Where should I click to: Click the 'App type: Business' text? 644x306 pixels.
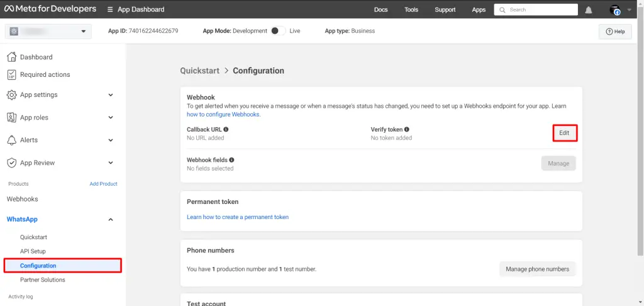(x=350, y=31)
